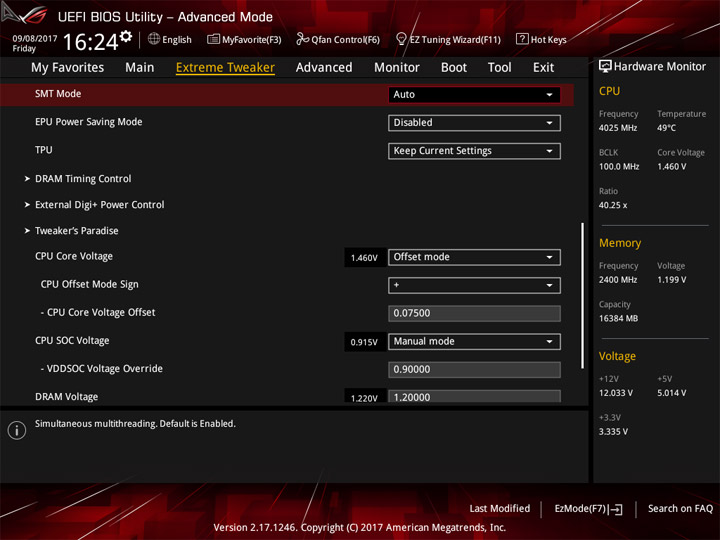Click Last Modified button
The height and width of the screenshot is (540, 720).
coord(500,509)
